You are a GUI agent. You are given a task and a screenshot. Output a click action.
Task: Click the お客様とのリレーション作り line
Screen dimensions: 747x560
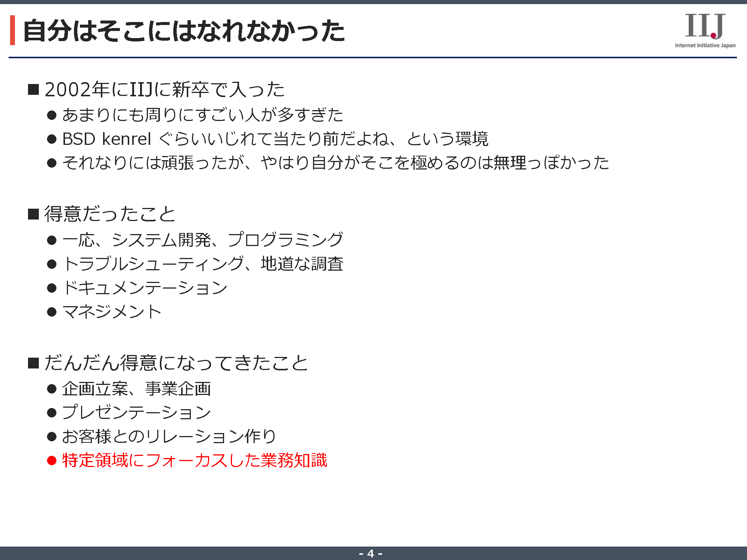(x=169, y=436)
